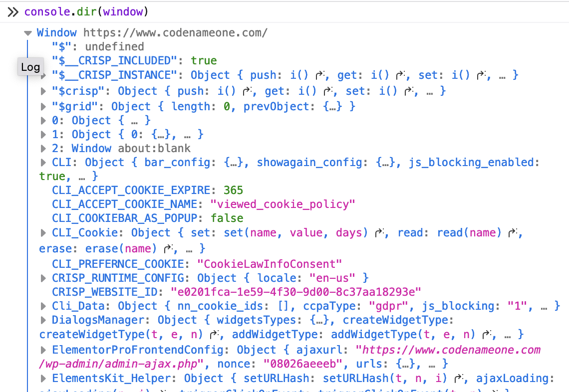Click the about:blank text of entry 2

pos(154,148)
